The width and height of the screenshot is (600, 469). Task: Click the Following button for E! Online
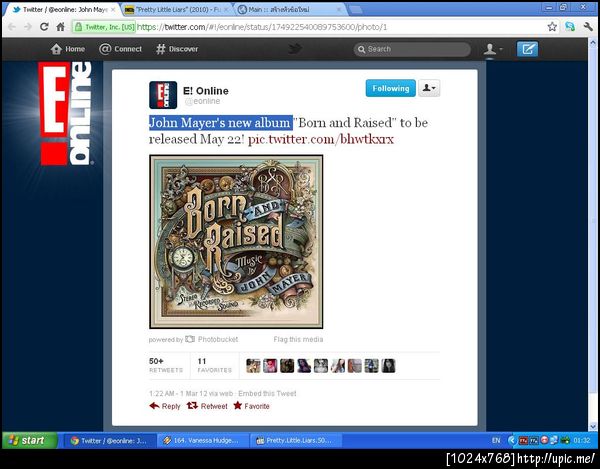pyautogui.click(x=390, y=88)
